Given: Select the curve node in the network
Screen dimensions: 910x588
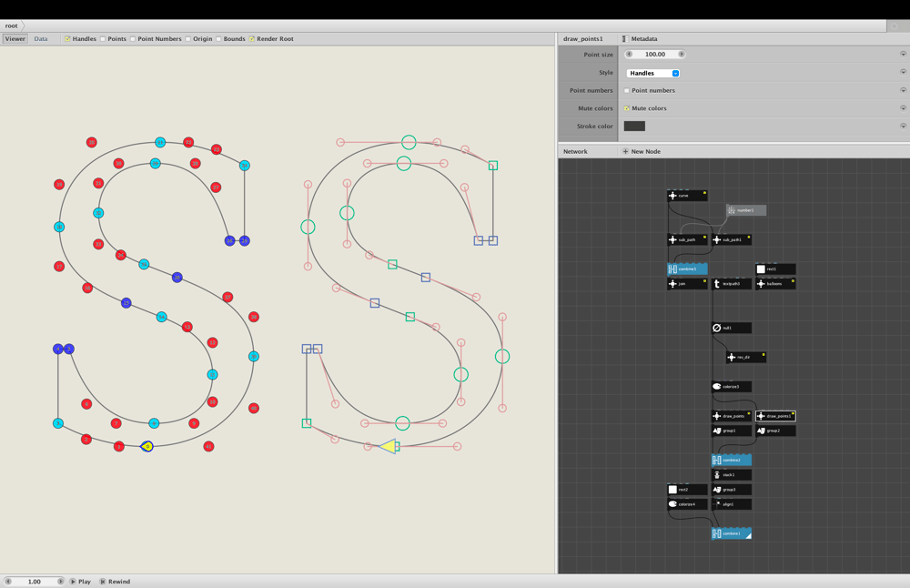Looking at the screenshot, I should pyautogui.click(x=687, y=196).
